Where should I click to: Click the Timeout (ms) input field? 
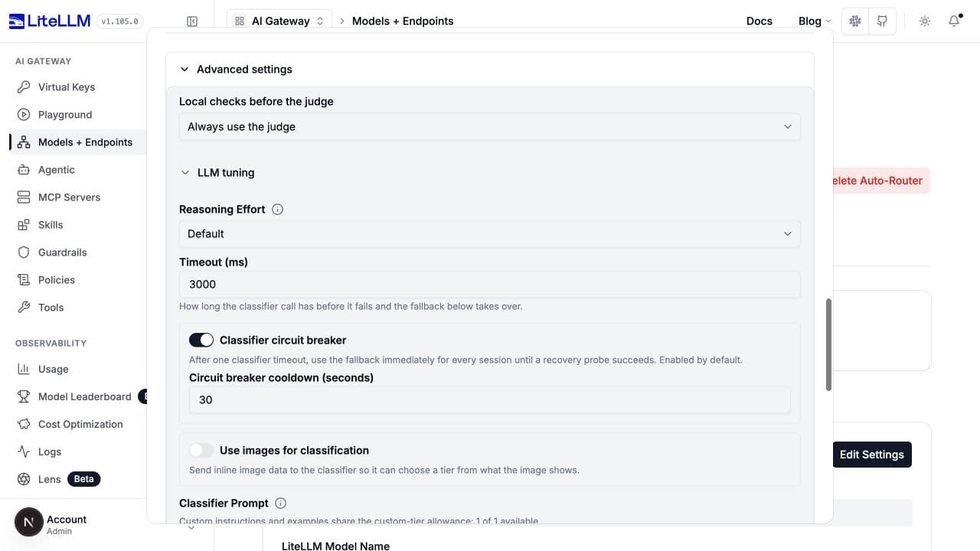click(x=490, y=285)
